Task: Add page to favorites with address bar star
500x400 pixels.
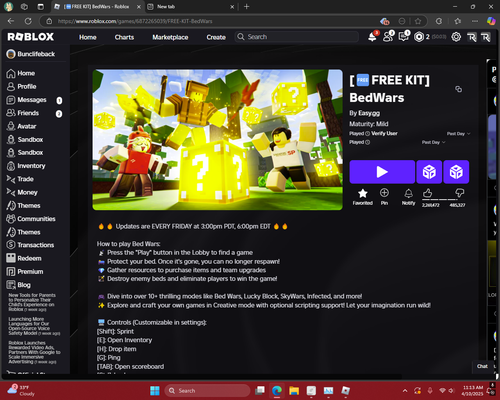Action: (418, 21)
